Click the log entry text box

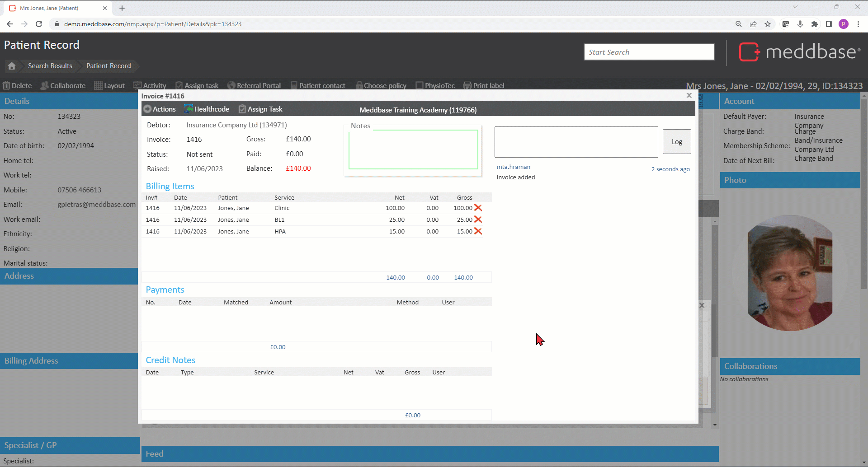tap(576, 142)
